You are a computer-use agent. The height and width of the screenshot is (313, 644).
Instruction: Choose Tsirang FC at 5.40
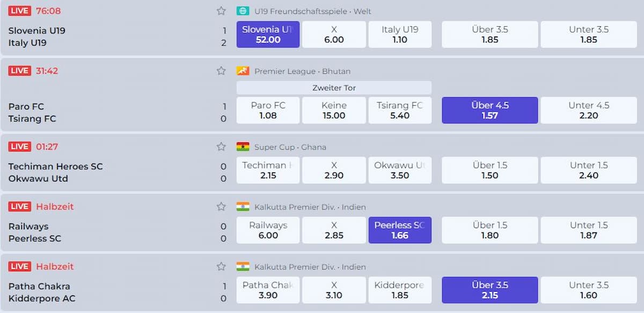(x=400, y=110)
